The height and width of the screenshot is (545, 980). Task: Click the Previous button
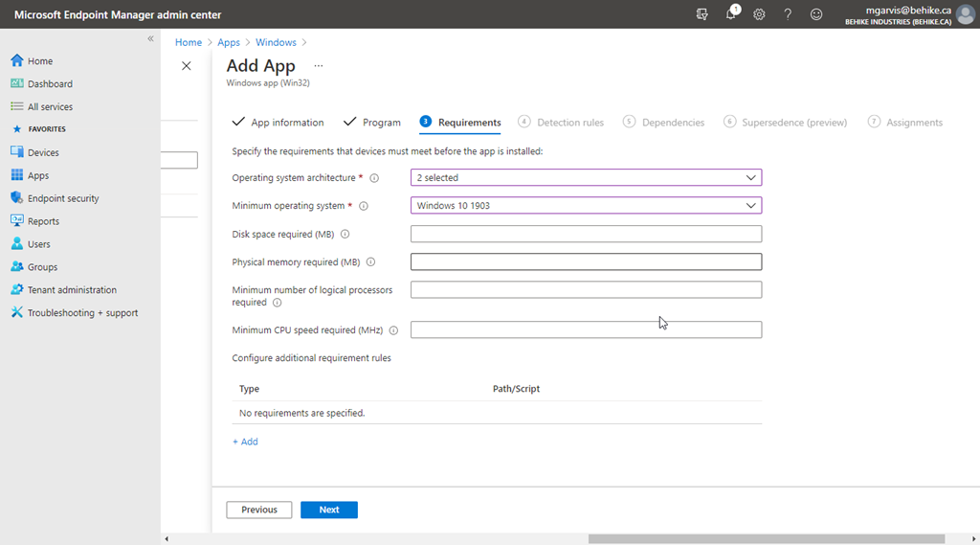(x=258, y=510)
